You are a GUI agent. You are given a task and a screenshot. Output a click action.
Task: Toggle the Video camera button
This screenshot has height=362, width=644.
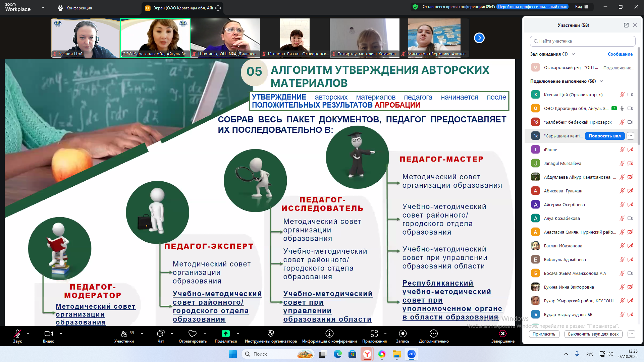click(48, 334)
